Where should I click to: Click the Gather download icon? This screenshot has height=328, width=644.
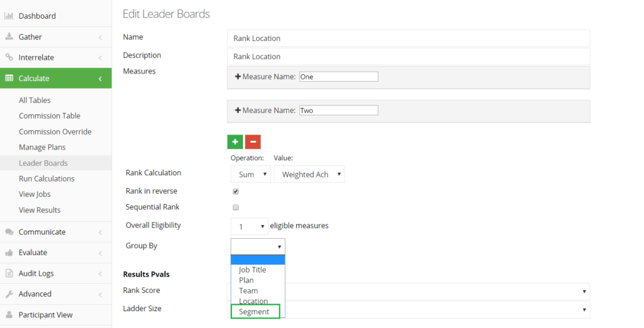9,36
